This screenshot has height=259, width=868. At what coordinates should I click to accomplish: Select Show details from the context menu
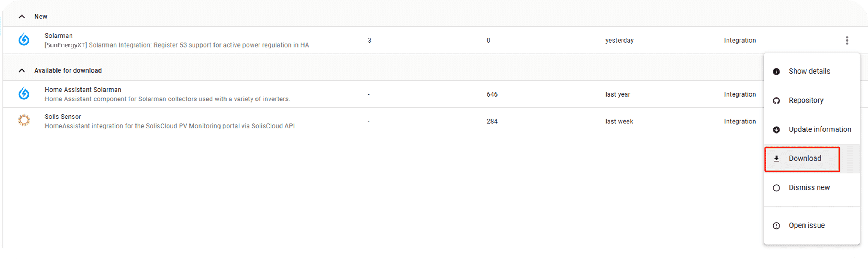809,71
